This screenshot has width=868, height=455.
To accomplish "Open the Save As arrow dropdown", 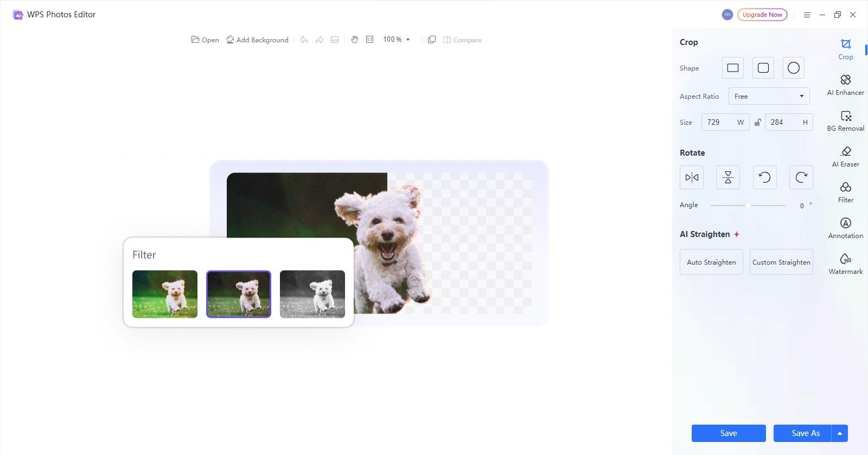I will (x=839, y=433).
